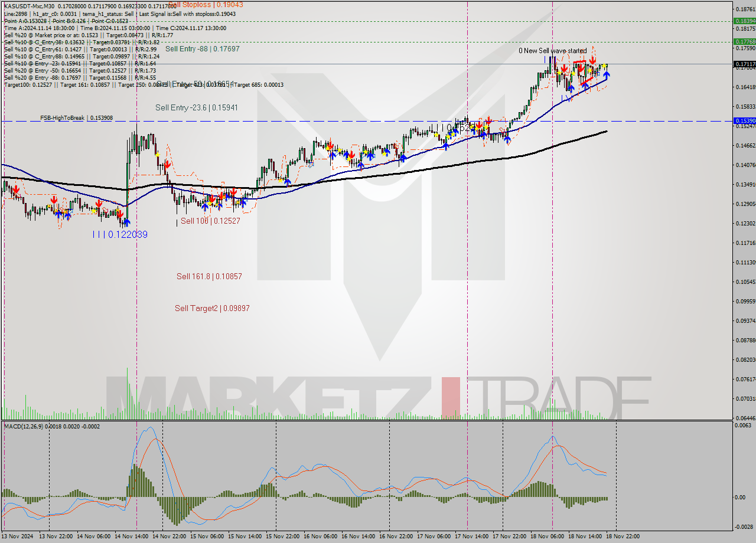Viewport: 756px width, 543px height.
Task: Click the 0.0063 MACD scale value
Action: pos(744,424)
